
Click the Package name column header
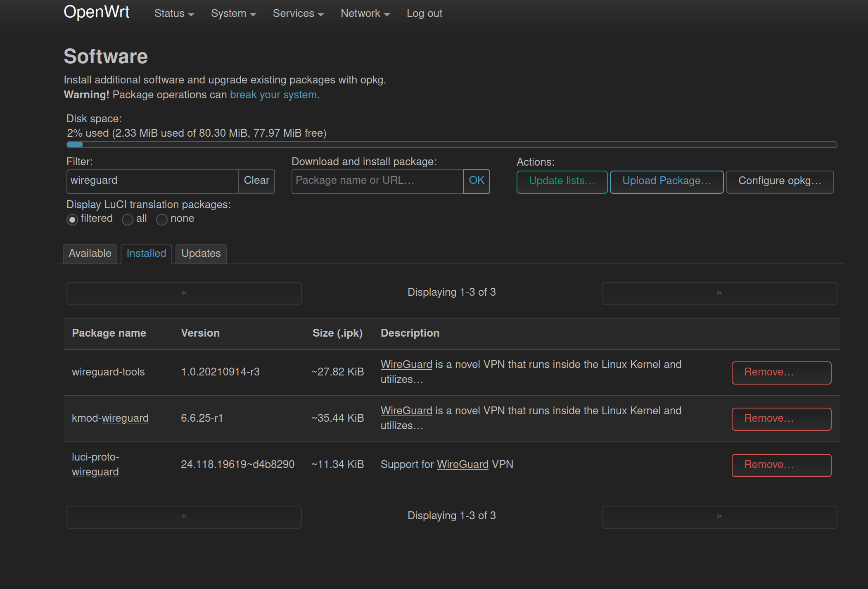click(109, 333)
